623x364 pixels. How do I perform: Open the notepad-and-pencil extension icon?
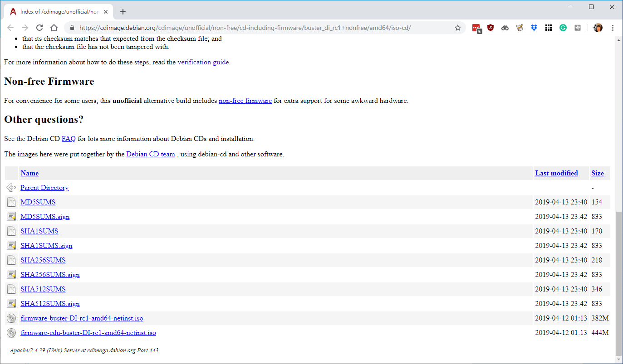520,28
